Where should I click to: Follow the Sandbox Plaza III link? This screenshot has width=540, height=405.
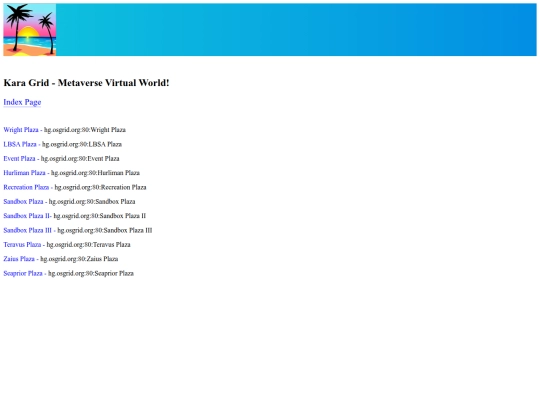[x=28, y=230]
